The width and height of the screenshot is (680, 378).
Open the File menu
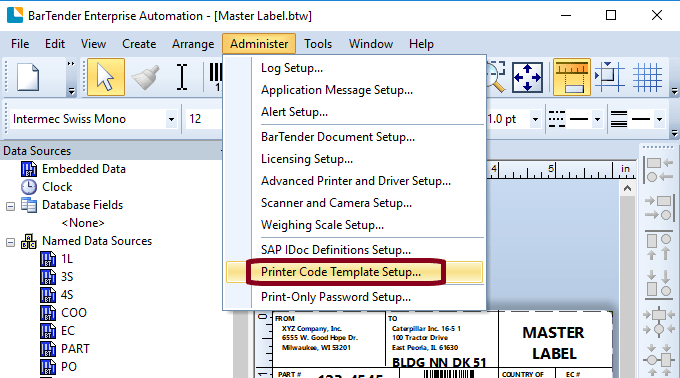pyautogui.click(x=20, y=44)
